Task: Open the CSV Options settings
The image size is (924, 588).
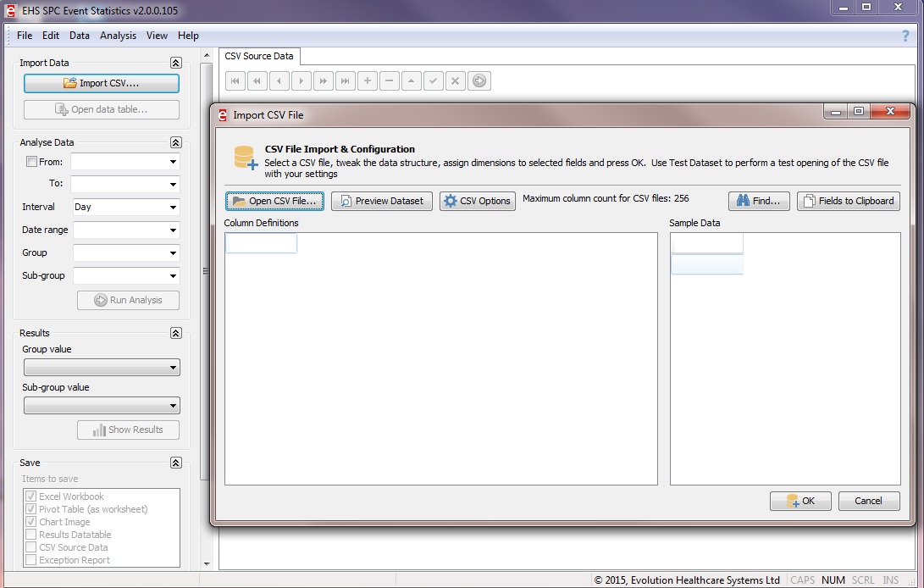Action: tap(478, 201)
